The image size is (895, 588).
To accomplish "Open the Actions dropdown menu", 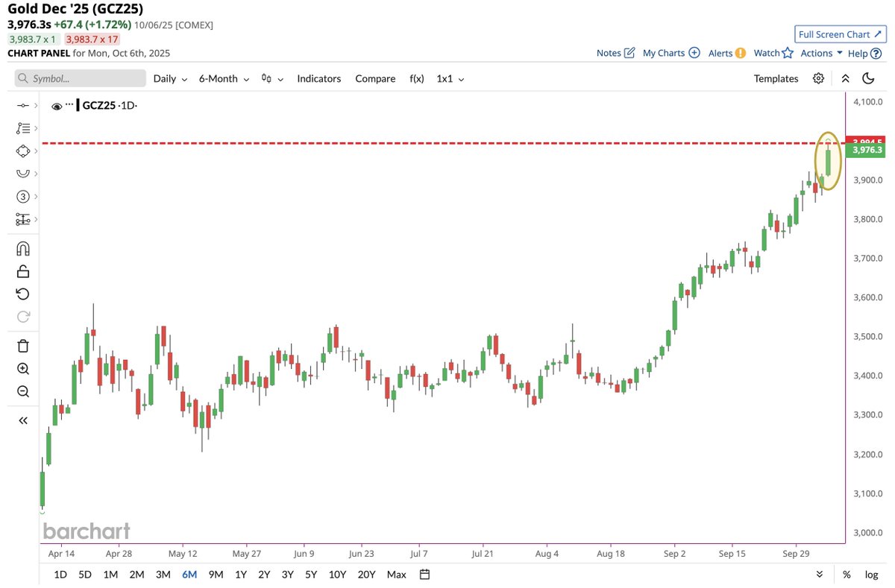I will (822, 53).
